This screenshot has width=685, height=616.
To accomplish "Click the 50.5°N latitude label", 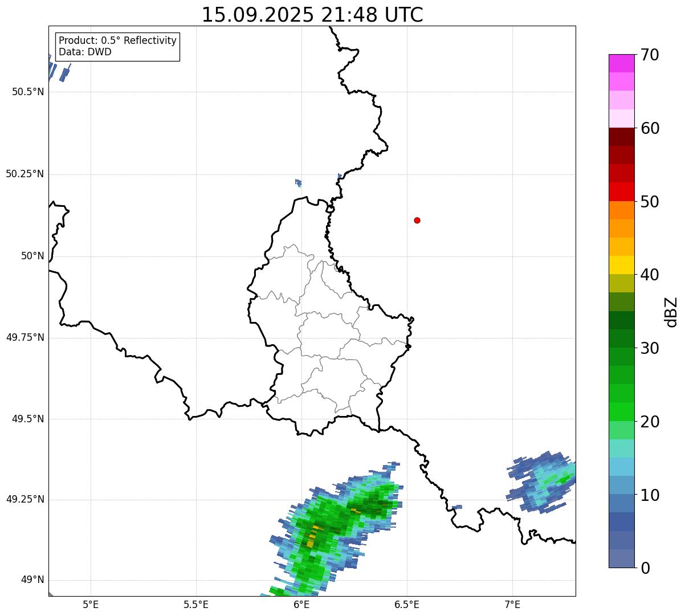I will pyautogui.click(x=28, y=92).
